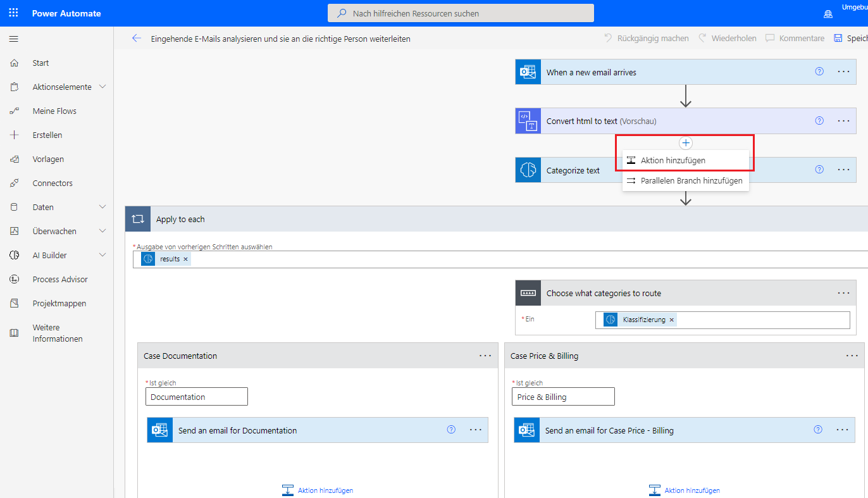Image resolution: width=868 pixels, height=498 pixels.
Task: Open the environment icon in the header
Action: (x=828, y=14)
